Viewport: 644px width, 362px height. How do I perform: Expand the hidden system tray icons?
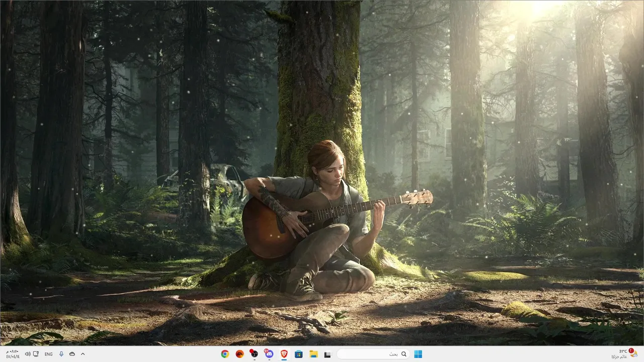click(x=83, y=354)
